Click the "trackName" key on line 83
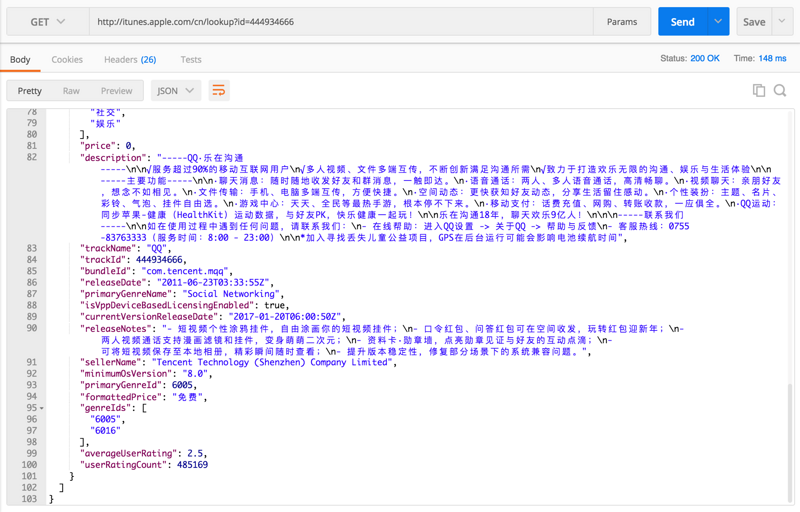The width and height of the screenshot is (800, 512). click(108, 248)
